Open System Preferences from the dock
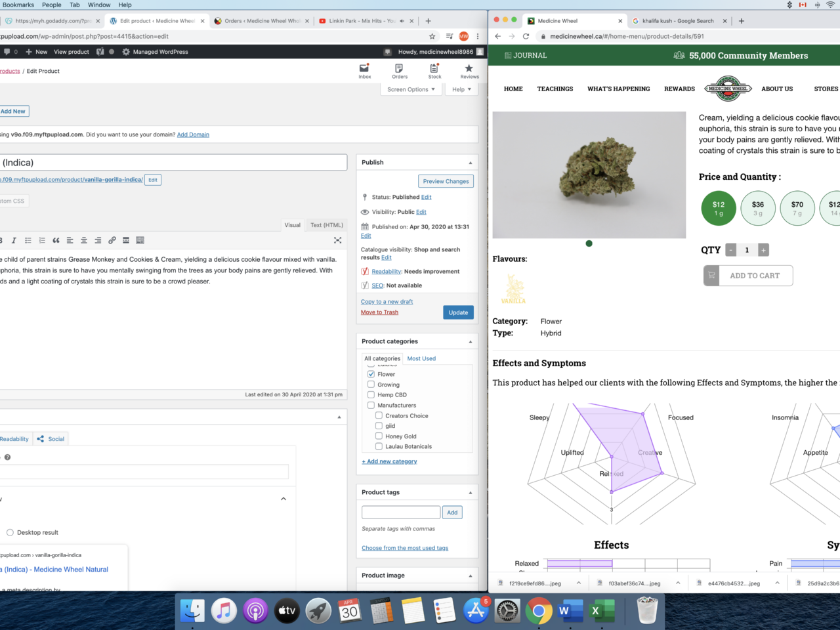 pyautogui.click(x=507, y=611)
